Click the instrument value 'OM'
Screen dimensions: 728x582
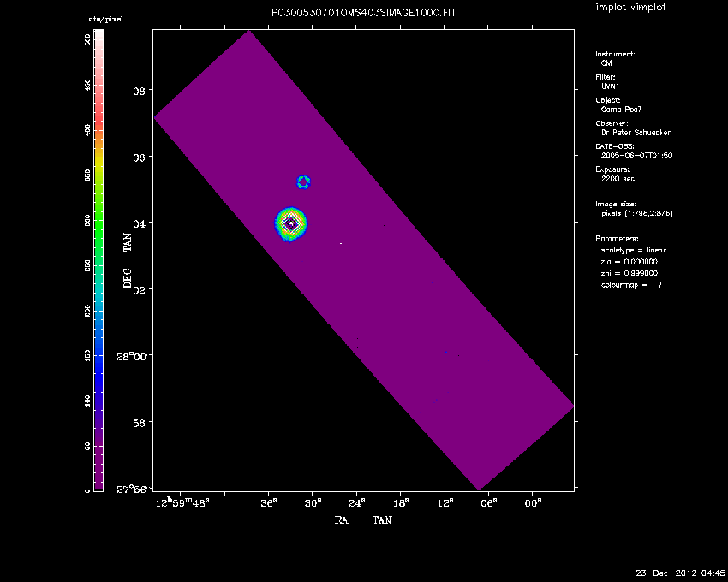coord(606,63)
